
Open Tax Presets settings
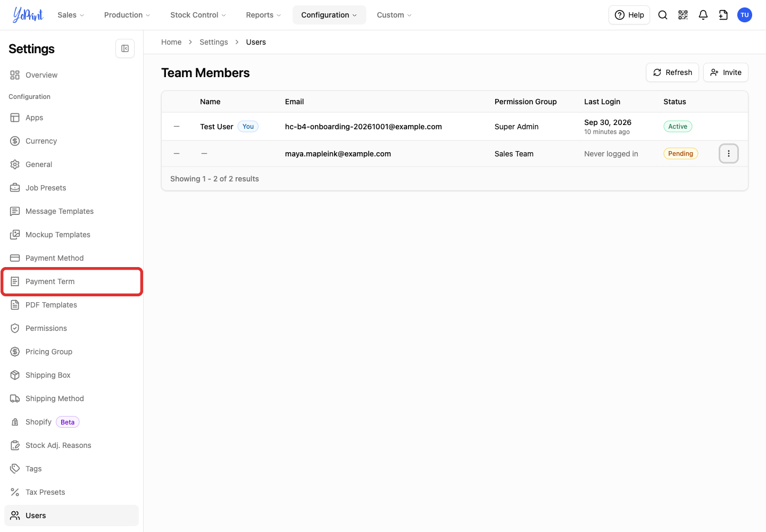click(72, 492)
